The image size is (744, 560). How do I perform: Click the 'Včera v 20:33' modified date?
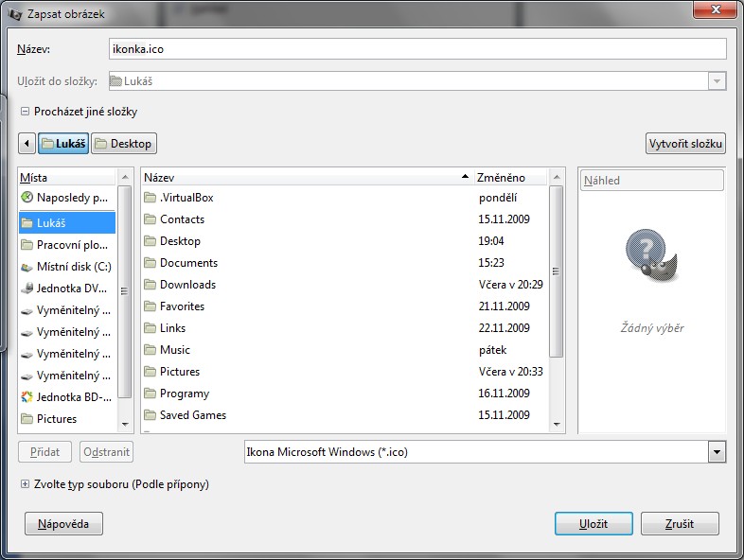510,372
